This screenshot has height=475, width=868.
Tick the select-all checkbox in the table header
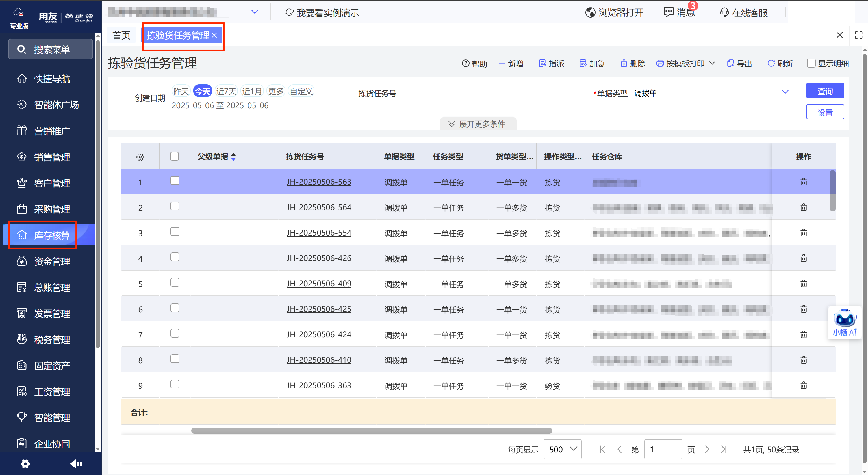[174, 156]
